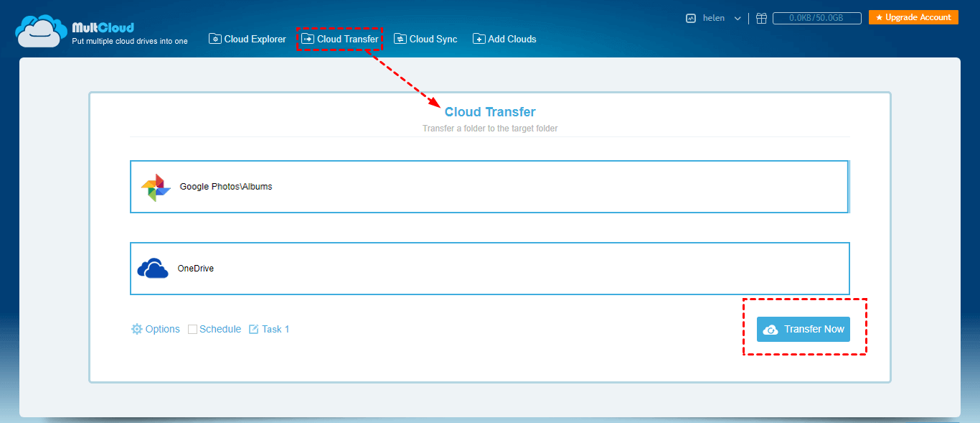Select the OneDrive destination field
This screenshot has width=980, height=423.
pyautogui.click(x=490, y=269)
